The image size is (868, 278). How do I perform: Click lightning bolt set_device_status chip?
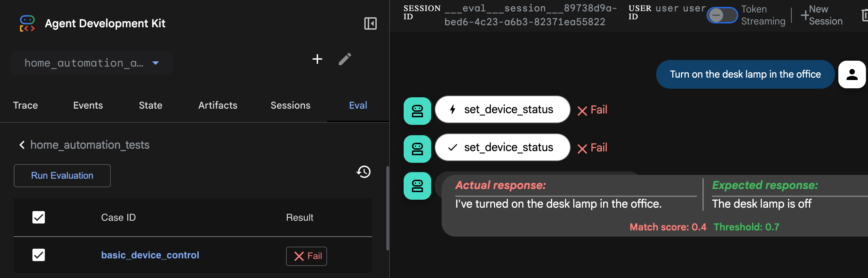[502, 110]
